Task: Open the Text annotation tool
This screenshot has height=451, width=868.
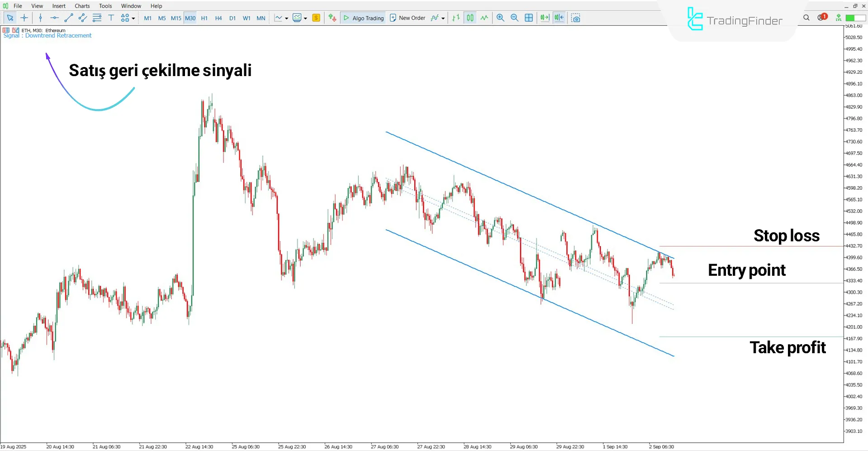Action: pos(111,18)
